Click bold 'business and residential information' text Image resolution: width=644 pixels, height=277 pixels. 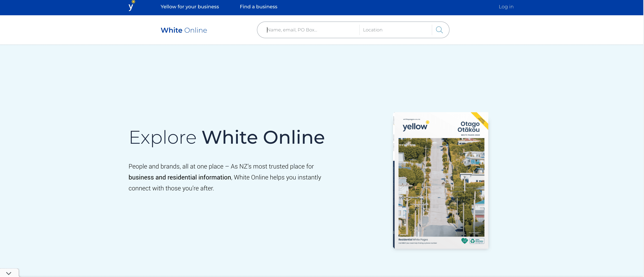(180, 177)
